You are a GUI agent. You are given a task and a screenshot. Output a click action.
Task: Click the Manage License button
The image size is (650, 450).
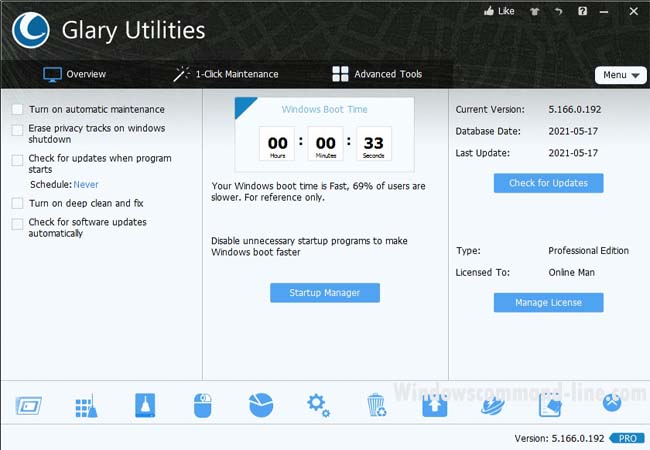pyautogui.click(x=548, y=303)
